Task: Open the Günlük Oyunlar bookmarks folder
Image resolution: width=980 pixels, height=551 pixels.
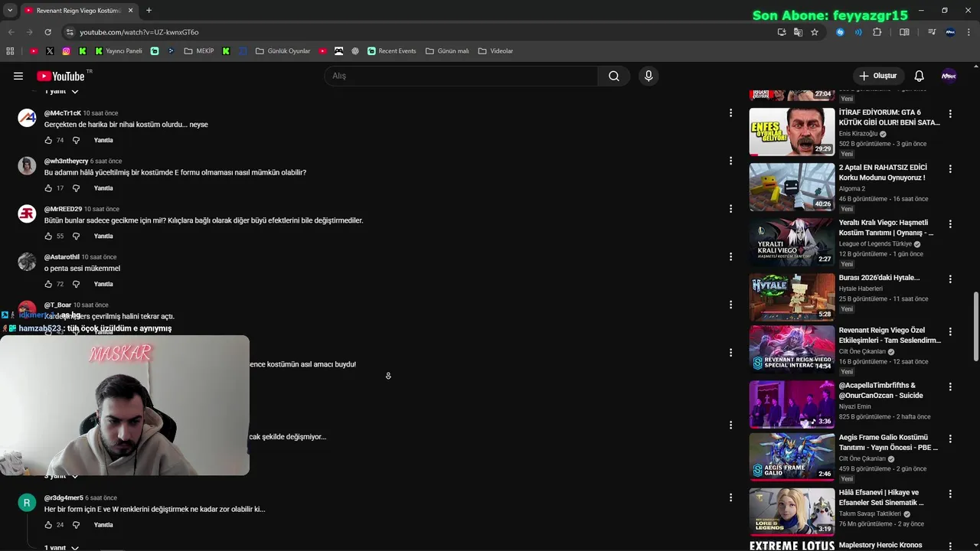Action: 283,51
